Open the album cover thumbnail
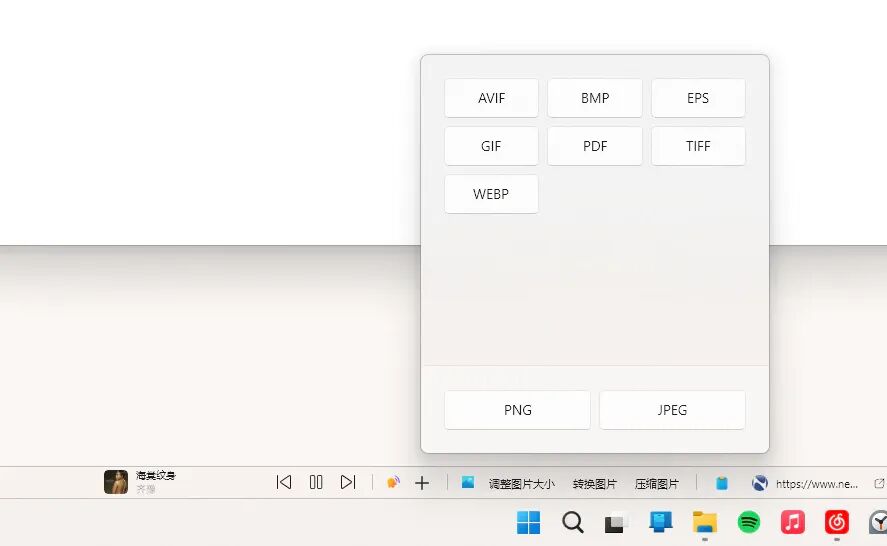 116,482
